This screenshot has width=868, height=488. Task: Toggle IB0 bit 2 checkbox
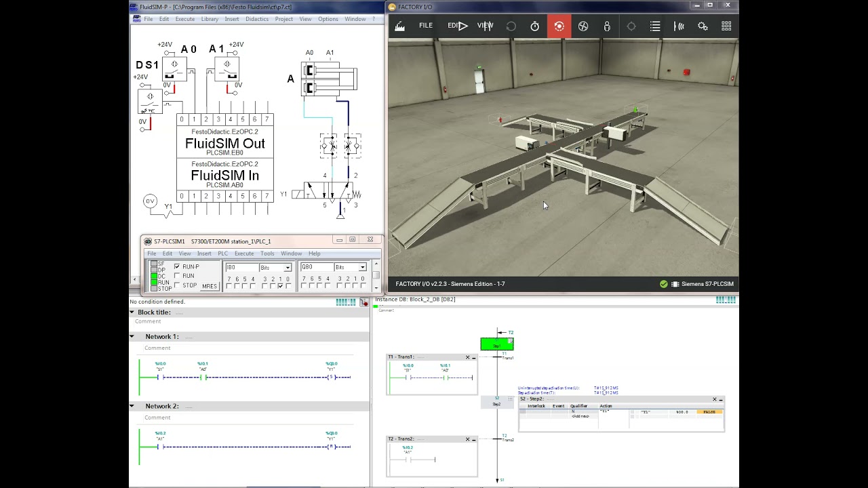[273, 286]
